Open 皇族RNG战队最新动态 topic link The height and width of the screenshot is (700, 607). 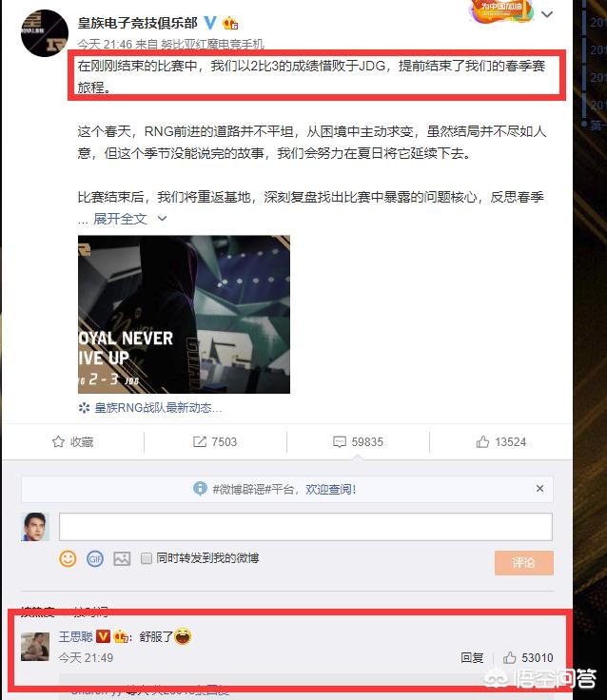click(158, 408)
